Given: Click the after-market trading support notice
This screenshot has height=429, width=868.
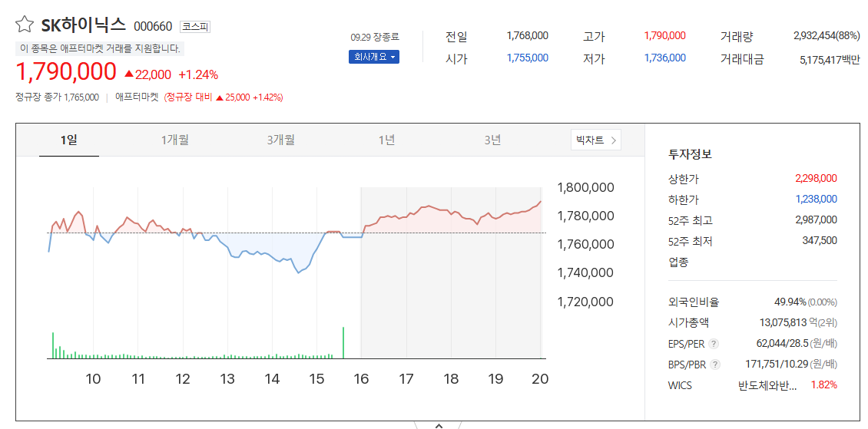Looking at the screenshot, I should (100, 48).
